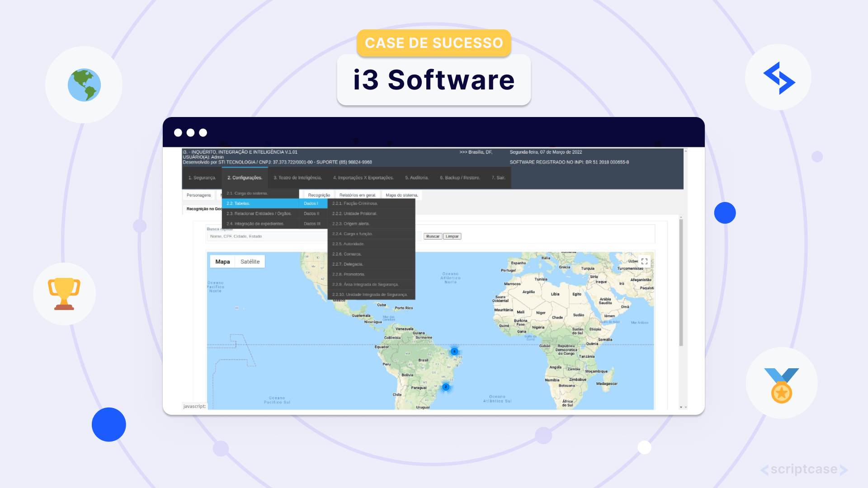Choose 2.2.1. Facção Criminosa
Viewport: 868px width, 488px height.
pyautogui.click(x=371, y=204)
